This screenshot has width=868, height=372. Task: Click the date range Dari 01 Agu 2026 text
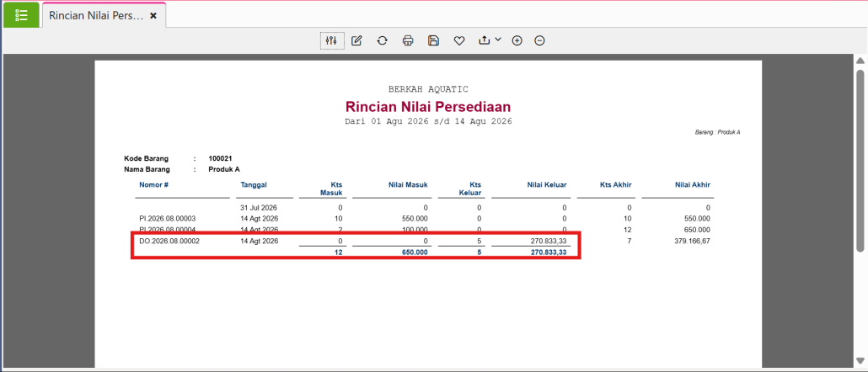click(428, 120)
